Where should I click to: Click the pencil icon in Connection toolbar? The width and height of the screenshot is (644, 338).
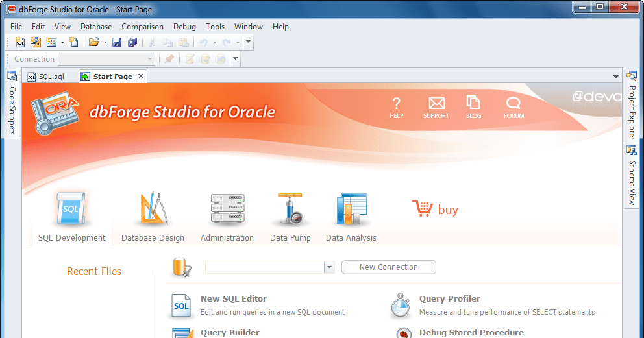click(x=190, y=59)
